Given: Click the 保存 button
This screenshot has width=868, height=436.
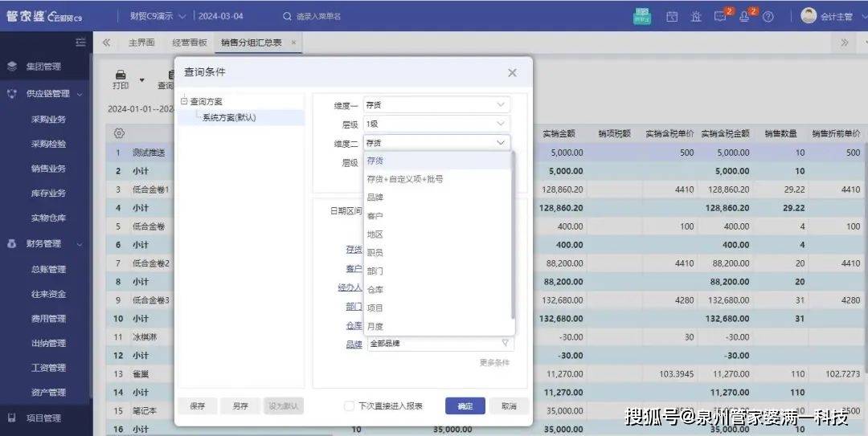Looking at the screenshot, I should click(x=198, y=406).
